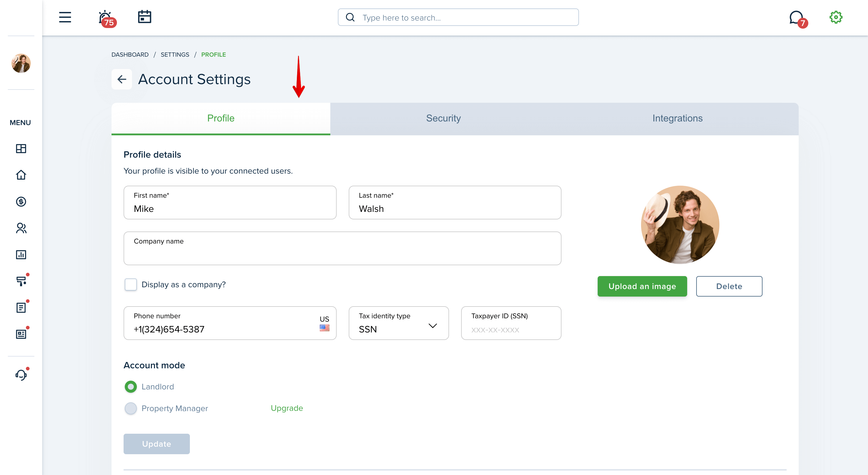Viewport: 868px width, 475px height.
Task: Click the Update button
Action: click(x=157, y=444)
